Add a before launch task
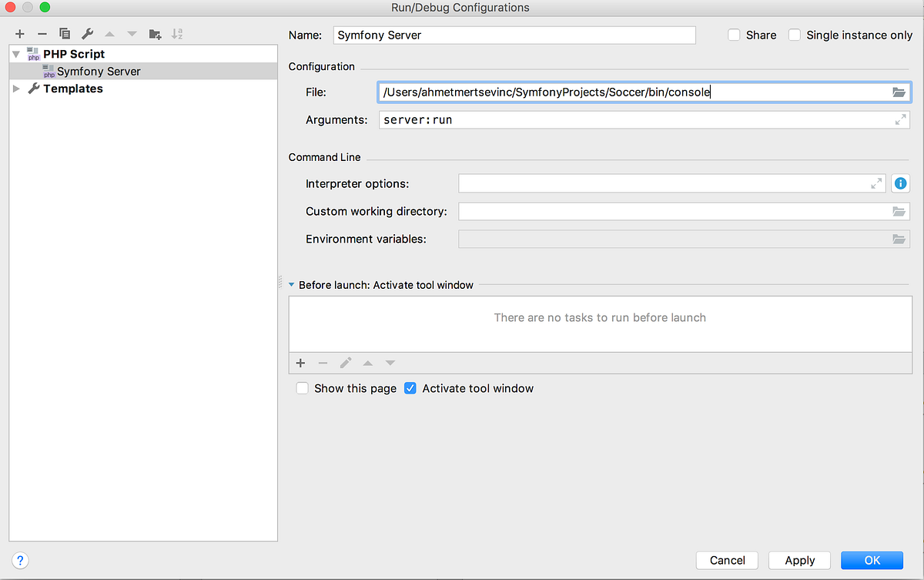The width and height of the screenshot is (924, 580). (300, 363)
